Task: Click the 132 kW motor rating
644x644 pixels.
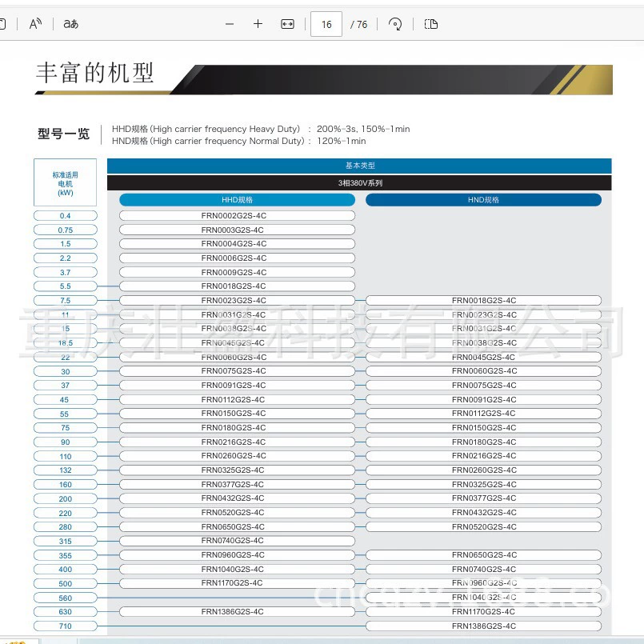Action: tap(66, 470)
